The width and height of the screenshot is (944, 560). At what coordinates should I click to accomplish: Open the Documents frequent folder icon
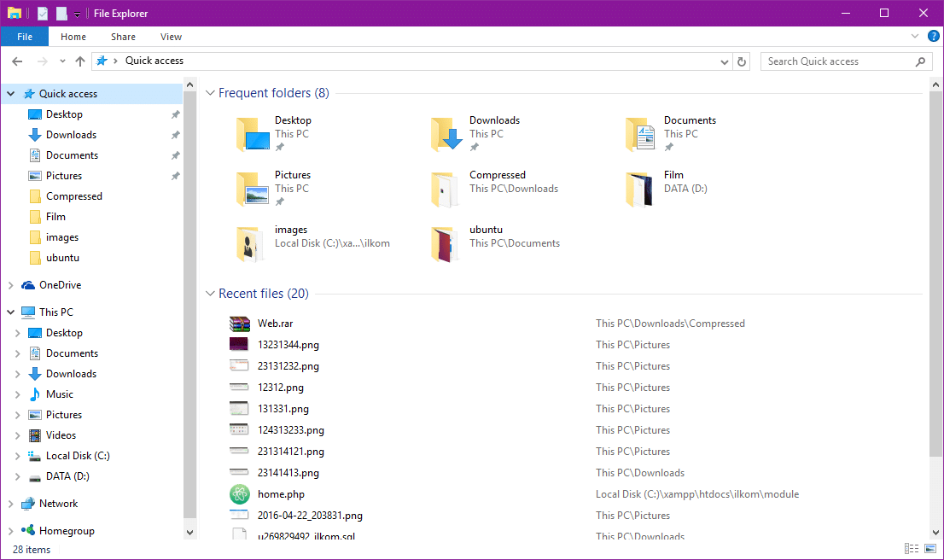click(x=640, y=134)
